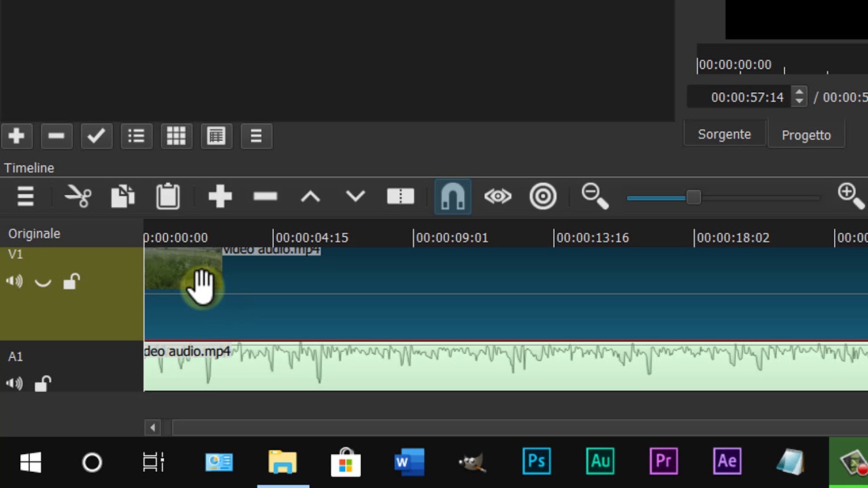Split clip at playhead icon
The height and width of the screenshot is (488, 868).
click(x=401, y=197)
